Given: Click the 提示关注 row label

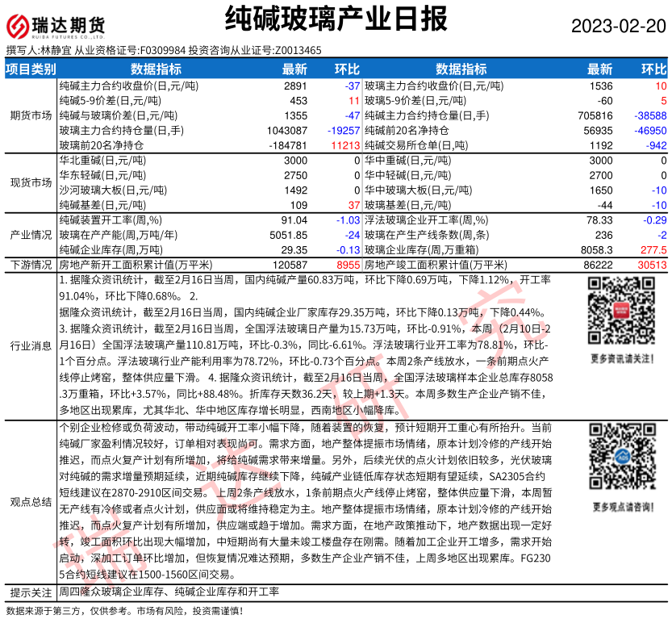Looking at the screenshot, I should tap(31, 592).
